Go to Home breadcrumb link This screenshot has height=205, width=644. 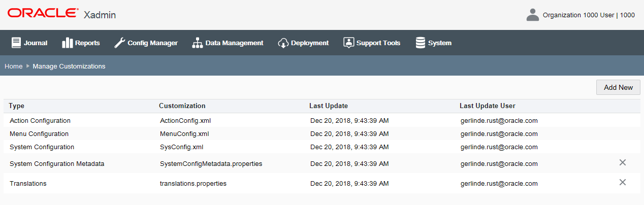(13, 66)
